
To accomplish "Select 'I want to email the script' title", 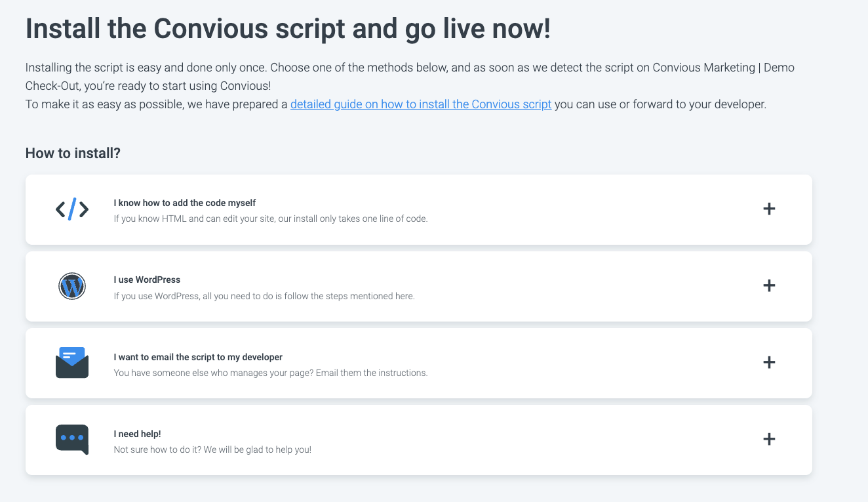I will 198,358.
